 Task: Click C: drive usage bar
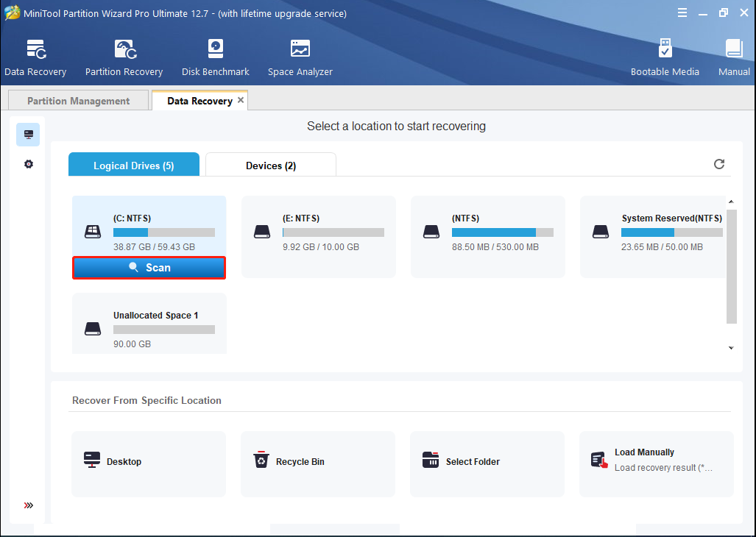(164, 232)
